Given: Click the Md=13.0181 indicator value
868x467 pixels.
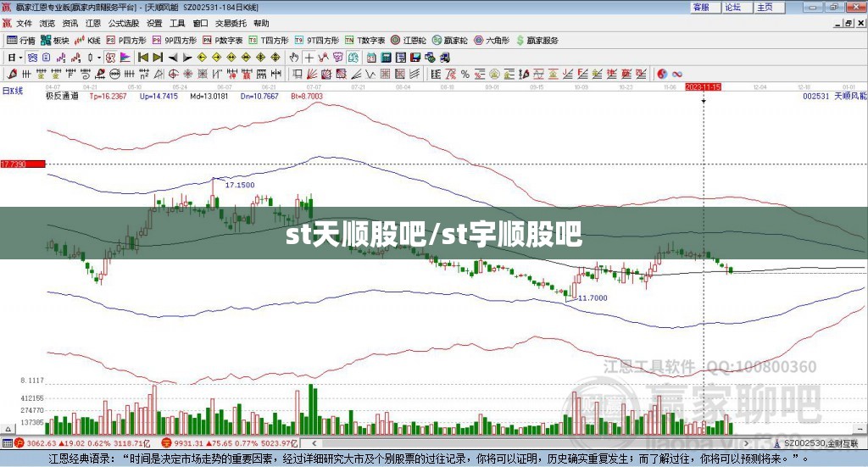Looking at the screenshot, I should 209,96.
